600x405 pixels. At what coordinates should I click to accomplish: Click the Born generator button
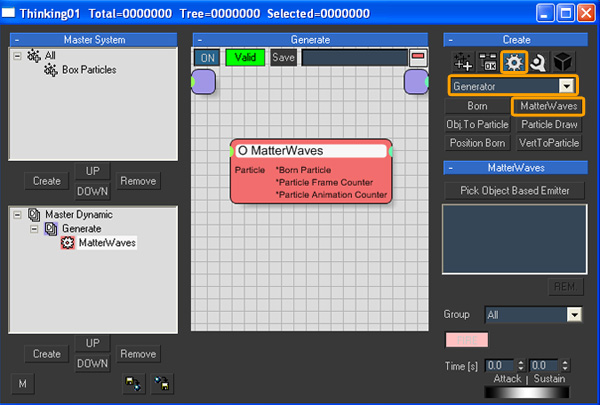pyautogui.click(x=477, y=106)
